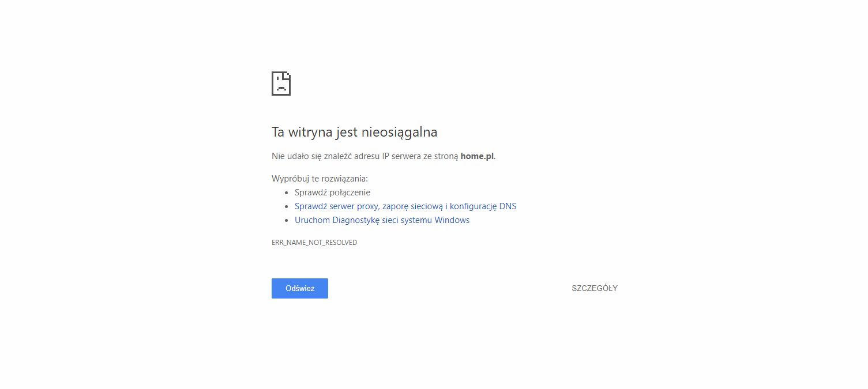This screenshot has width=868, height=389.
Task: Run Uruchom Diagnostykę sieci systemu Windows
Action: pyautogui.click(x=382, y=220)
